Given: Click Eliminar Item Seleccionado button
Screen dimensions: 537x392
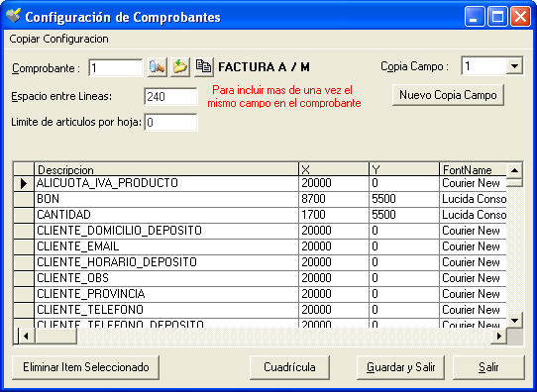Looking at the screenshot, I should coord(85,367).
